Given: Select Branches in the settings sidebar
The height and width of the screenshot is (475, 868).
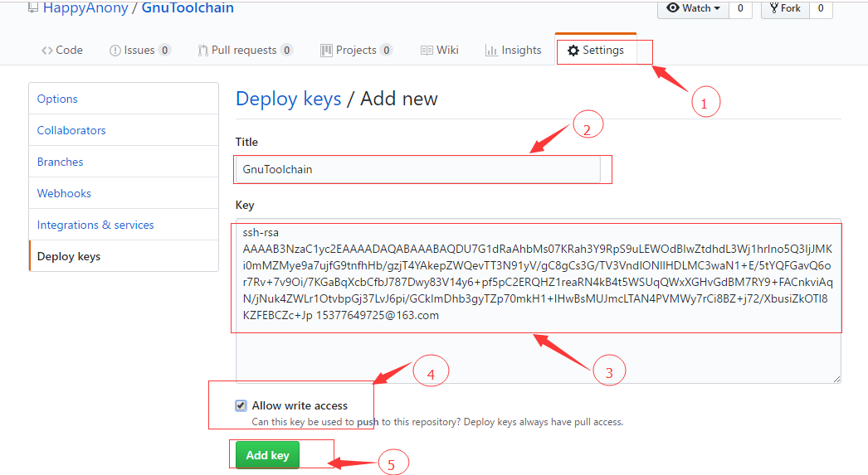Looking at the screenshot, I should click(124, 162).
